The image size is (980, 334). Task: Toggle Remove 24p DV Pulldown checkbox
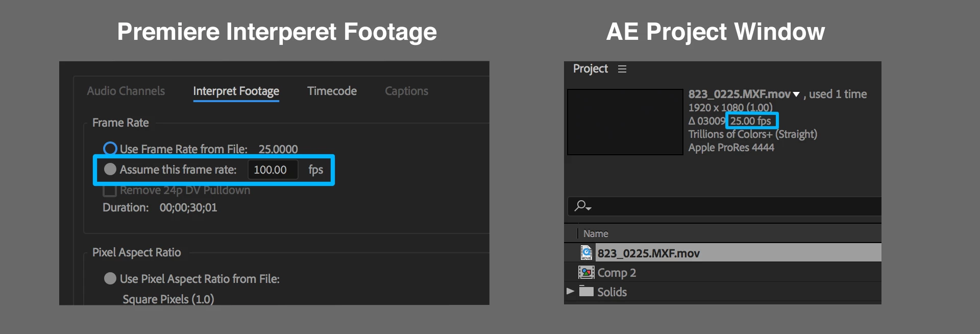[x=110, y=190]
